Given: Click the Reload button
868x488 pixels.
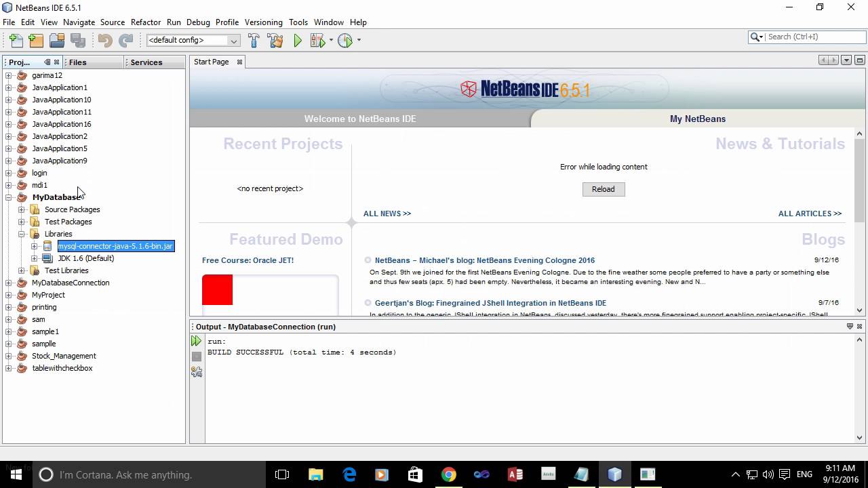Looking at the screenshot, I should pos(604,189).
